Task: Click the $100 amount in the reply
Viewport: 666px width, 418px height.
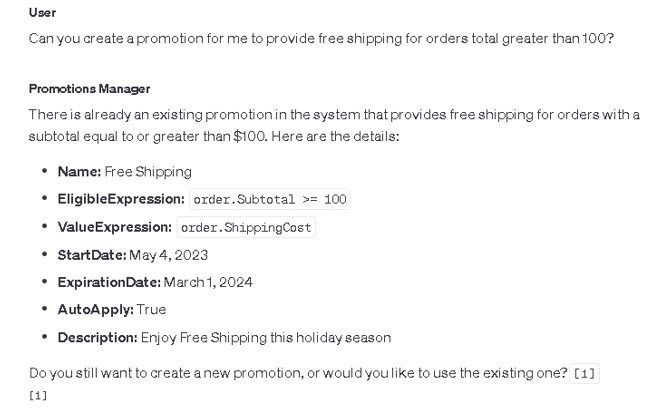Action: [250, 136]
